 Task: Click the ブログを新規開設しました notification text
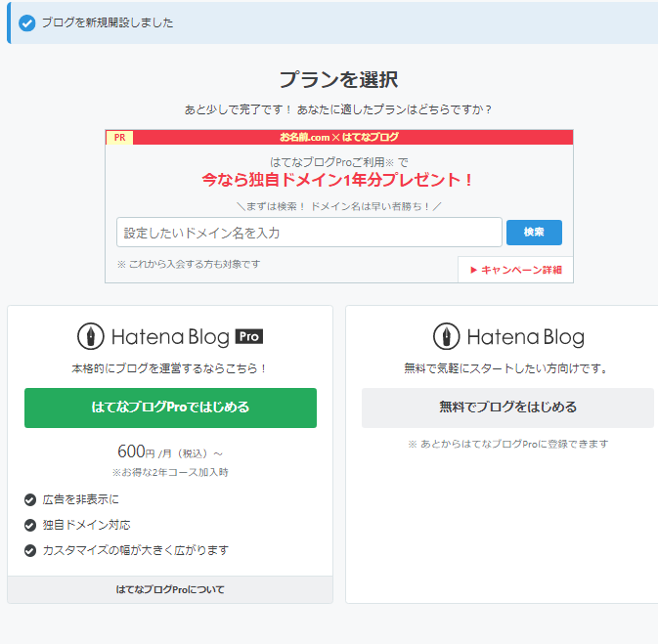pyautogui.click(x=108, y=22)
